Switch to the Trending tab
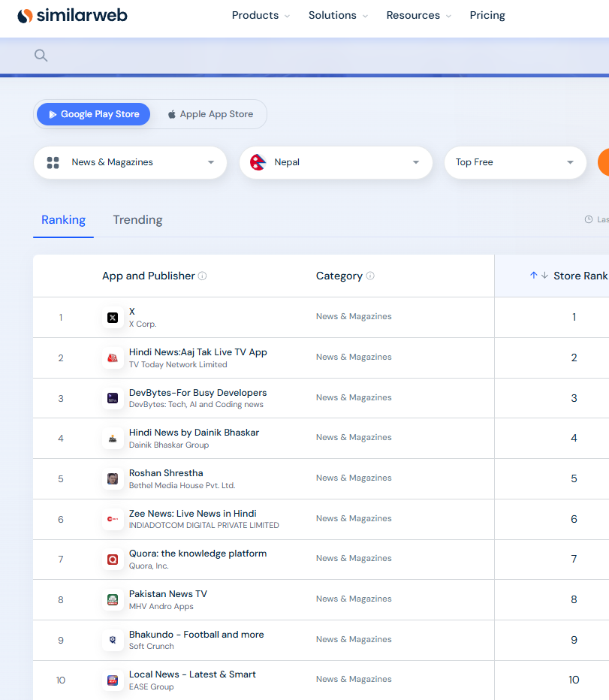This screenshot has width=609, height=700. pos(137,220)
